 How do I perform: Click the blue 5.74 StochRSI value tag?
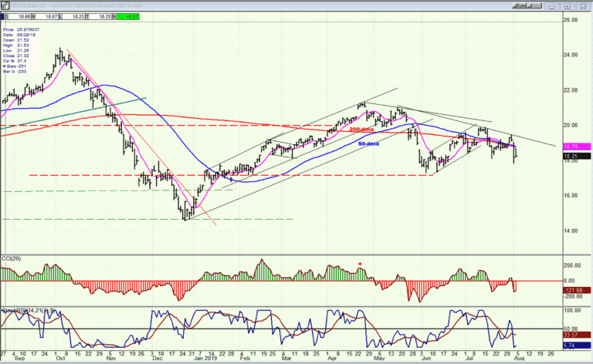(x=576, y=345)
